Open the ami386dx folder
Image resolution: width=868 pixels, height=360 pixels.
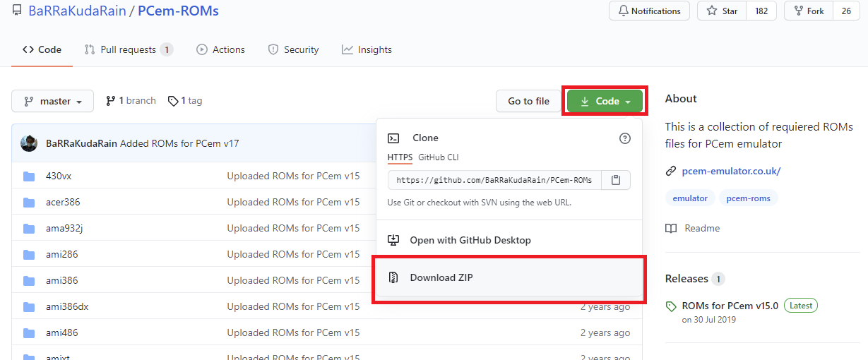click(x=67, y=306)
